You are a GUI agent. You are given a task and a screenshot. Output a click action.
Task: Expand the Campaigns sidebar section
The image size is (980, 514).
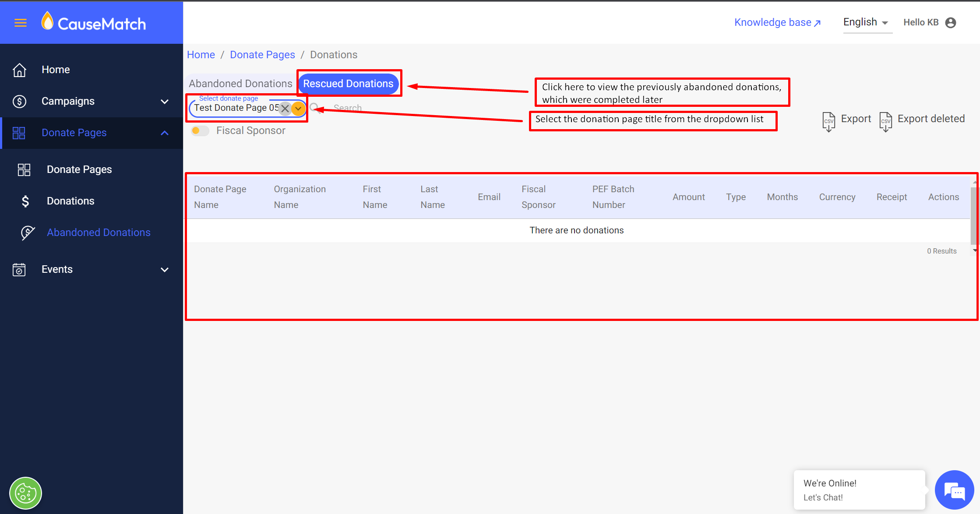[x=165, y=102]
